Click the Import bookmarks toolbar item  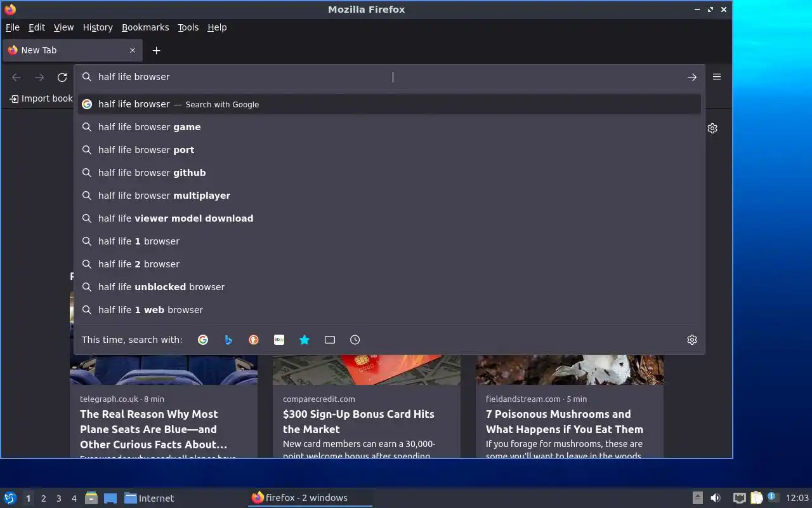[x=42, y=98]
